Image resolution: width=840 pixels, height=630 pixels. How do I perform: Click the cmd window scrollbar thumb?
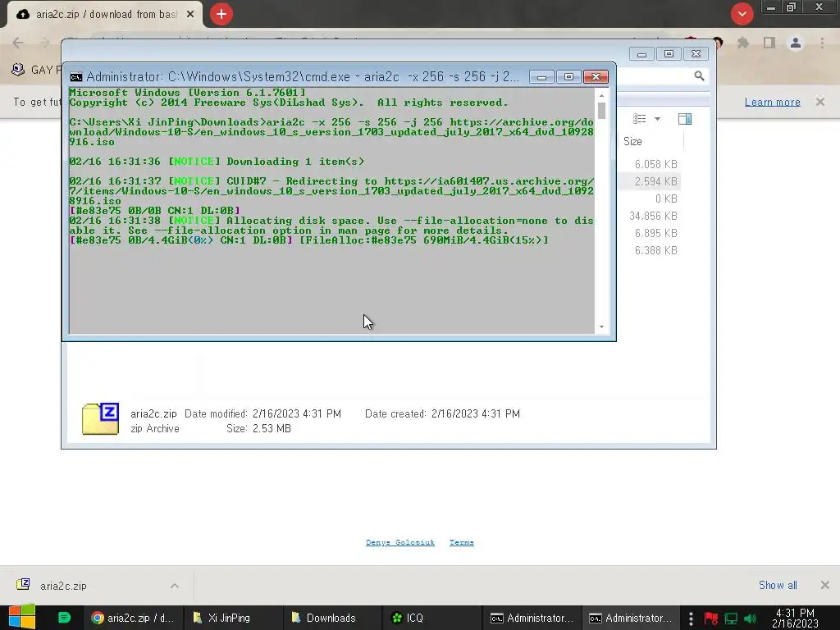click(601, 111)
